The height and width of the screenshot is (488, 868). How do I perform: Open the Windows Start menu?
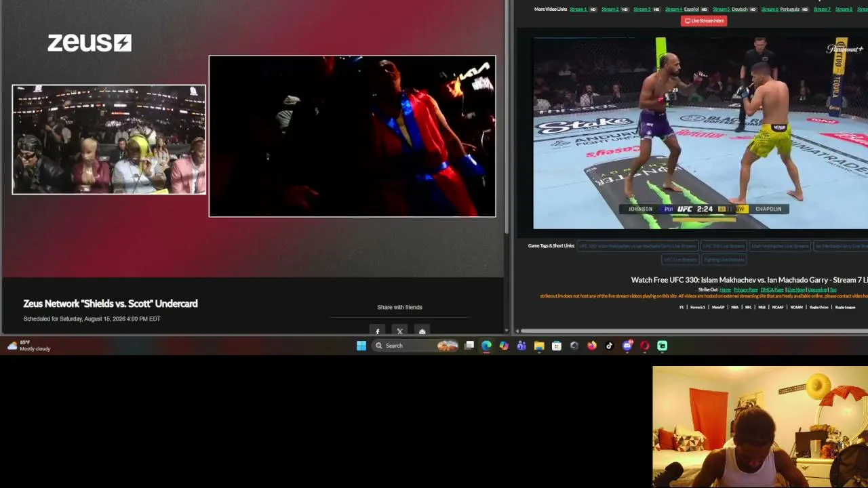point(361,346)
